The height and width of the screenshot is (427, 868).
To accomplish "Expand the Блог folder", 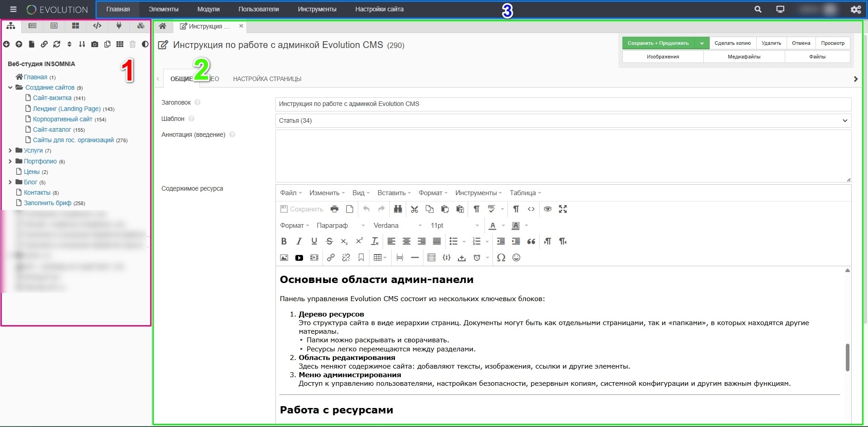I will (x=10, y=182).
